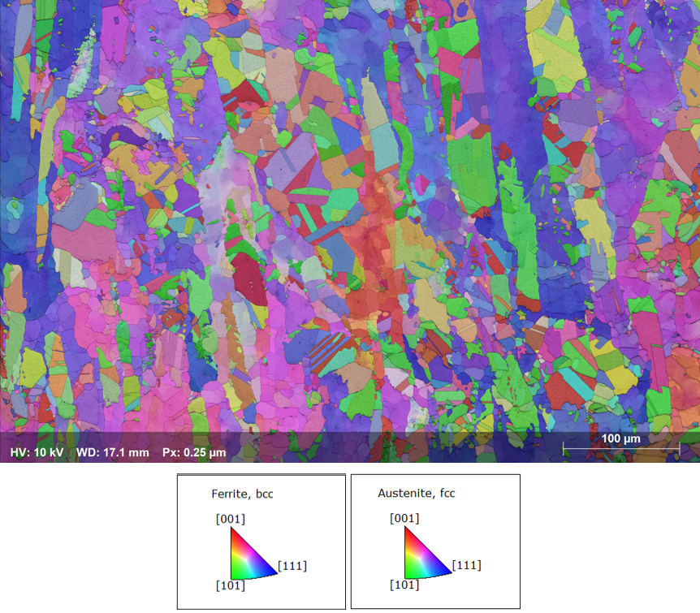This screenshot has width=700, height=613.
Task: Click the 'WD: 17.1 mm' label
Action: point(113,452)
